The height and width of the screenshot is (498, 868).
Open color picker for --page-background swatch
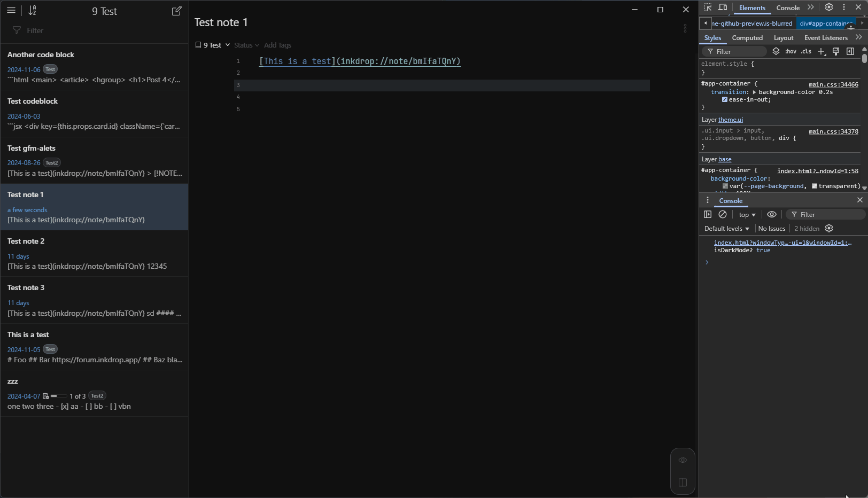pyautogui.click(x=725, y=186)
